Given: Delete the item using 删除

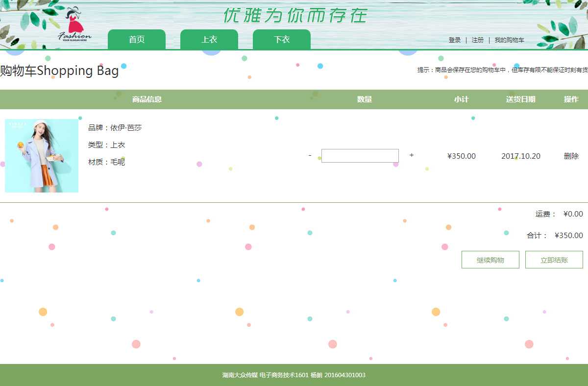Looking at the screenshot, I should 571,156.
